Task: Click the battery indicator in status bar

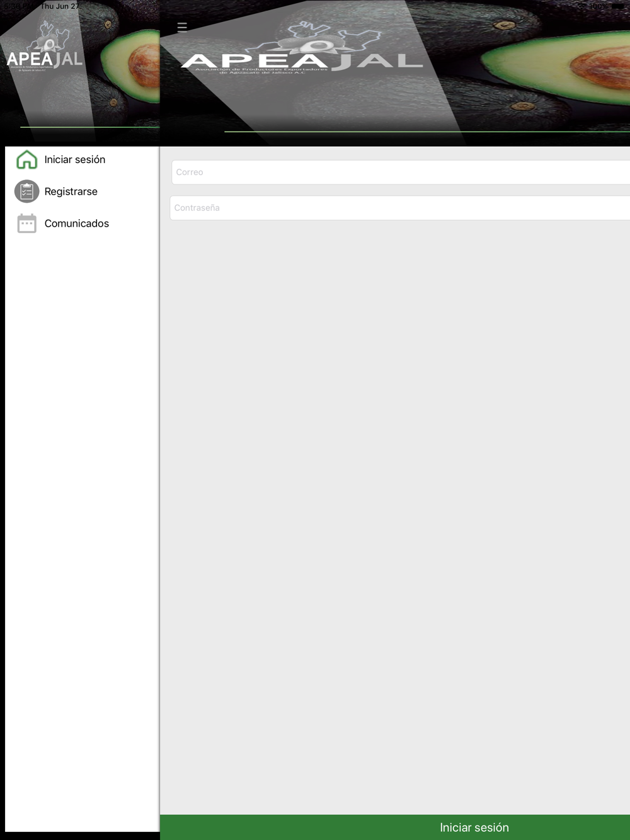Action: 618,6
